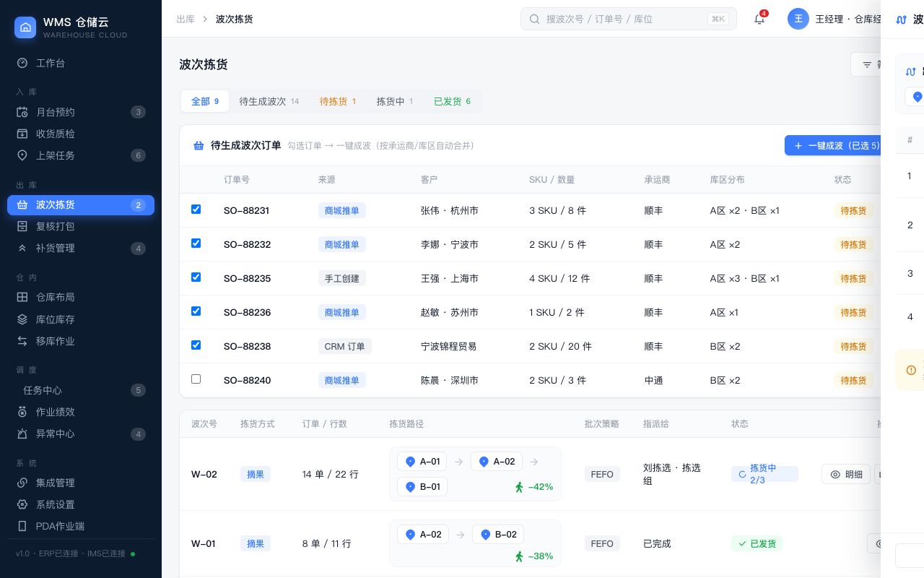The height and width of the screenshot is (578, 924).
Task: Click the 工作台 dashboard icon in sidebar
Action: point(22,63)
